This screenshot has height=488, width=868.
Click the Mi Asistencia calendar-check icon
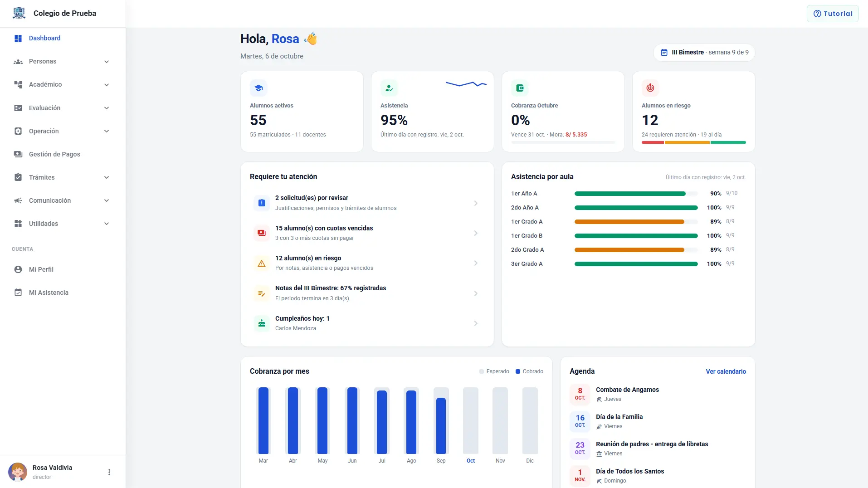coord(18,293)
